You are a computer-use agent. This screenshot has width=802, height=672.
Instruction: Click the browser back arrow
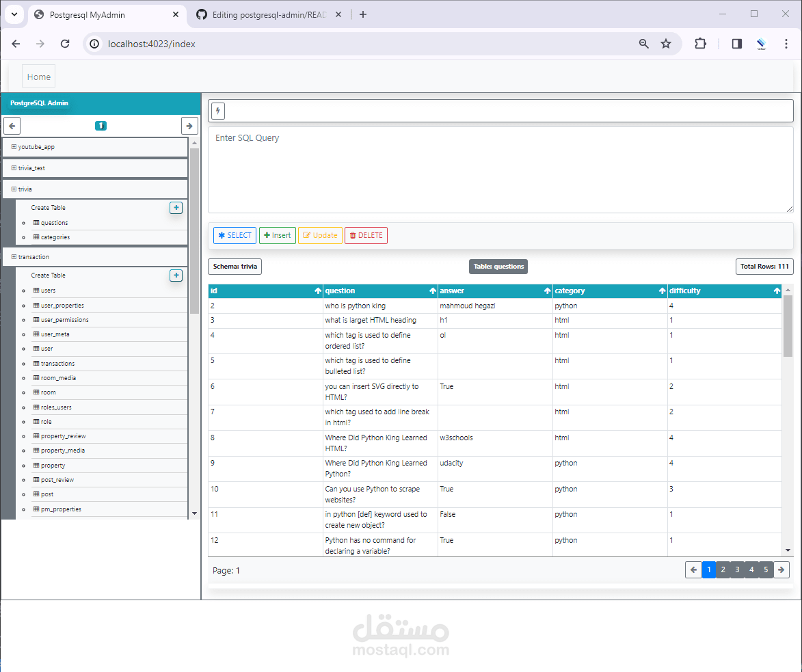coord(16,44)
